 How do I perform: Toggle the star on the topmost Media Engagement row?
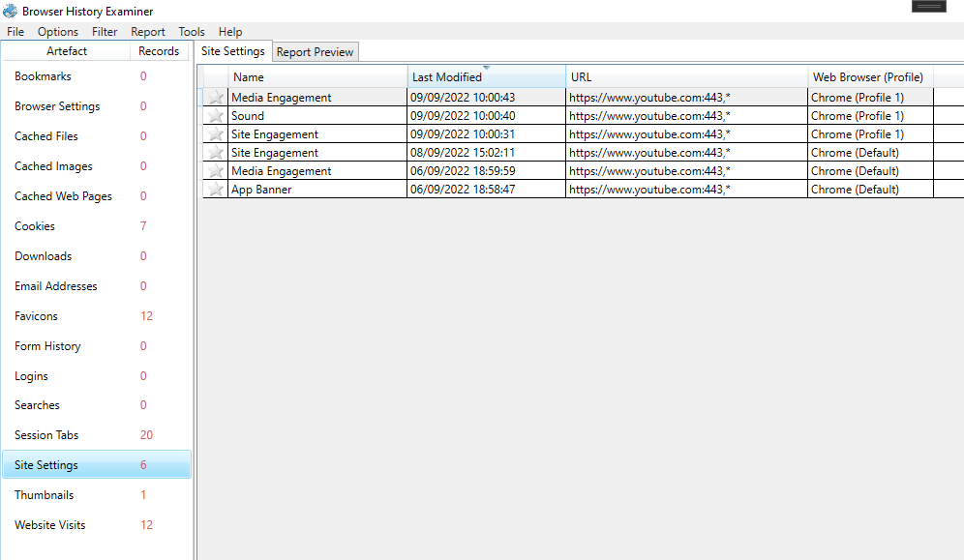click(x=214, y=97)
